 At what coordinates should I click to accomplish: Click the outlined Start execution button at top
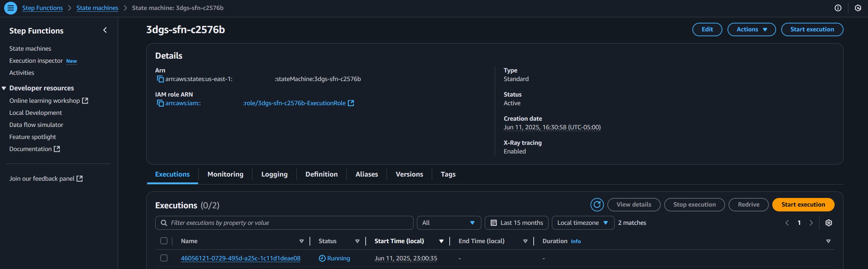[x=812, y=29]
